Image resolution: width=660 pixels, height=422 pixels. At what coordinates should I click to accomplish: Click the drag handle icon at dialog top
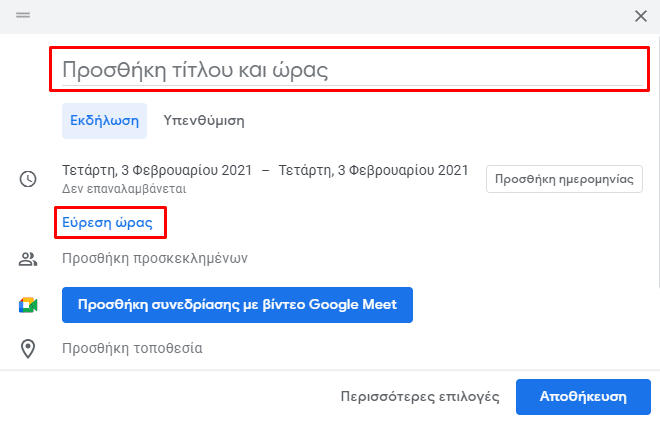click(x=23, y=15)
